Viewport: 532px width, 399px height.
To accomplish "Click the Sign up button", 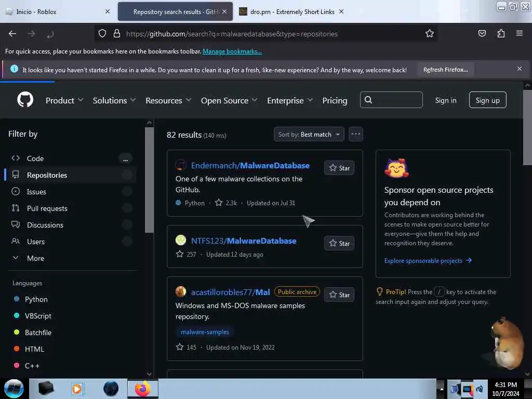I will 487,100.
